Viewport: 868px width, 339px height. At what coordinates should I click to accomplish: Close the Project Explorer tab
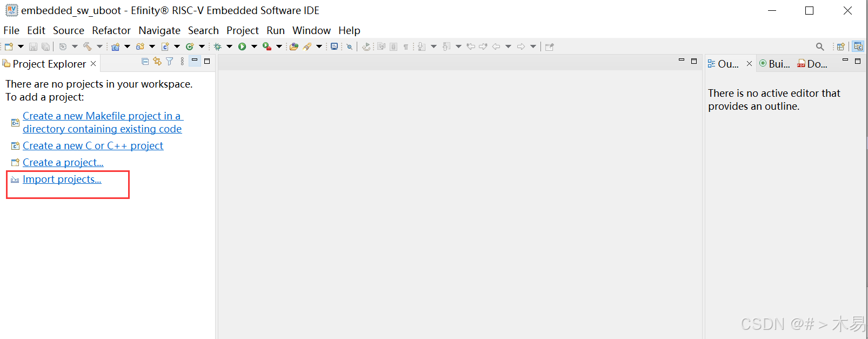(93, 64)
